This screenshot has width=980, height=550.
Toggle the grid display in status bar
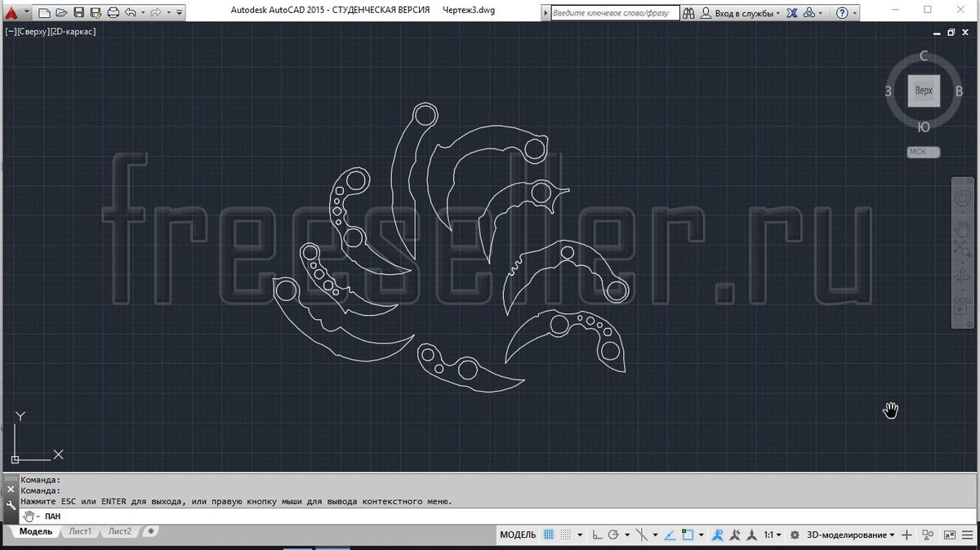tap(549, 535)
